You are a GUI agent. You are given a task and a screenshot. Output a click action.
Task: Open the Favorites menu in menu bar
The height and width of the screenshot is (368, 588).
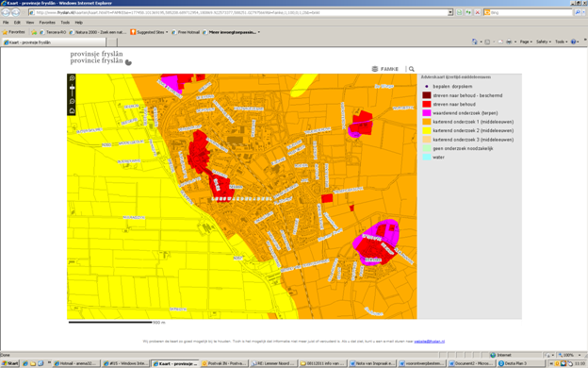coord(47,23)
